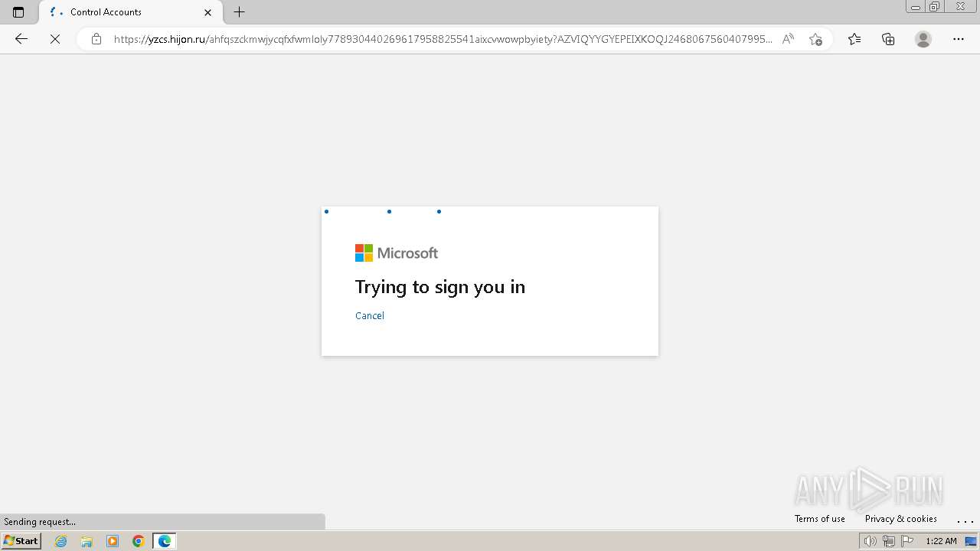Open the tab actions menu icon

pos(18,12)
